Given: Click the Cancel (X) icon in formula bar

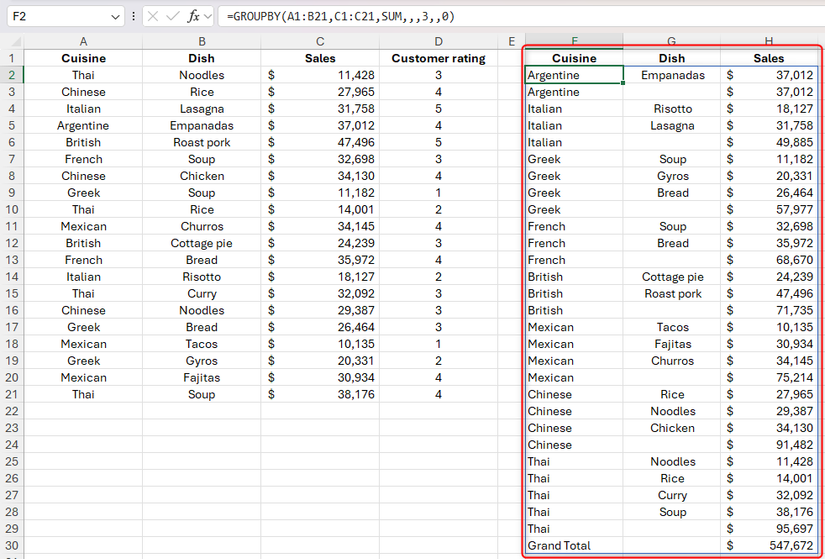Looking at the screenshot, I should 151,17.
